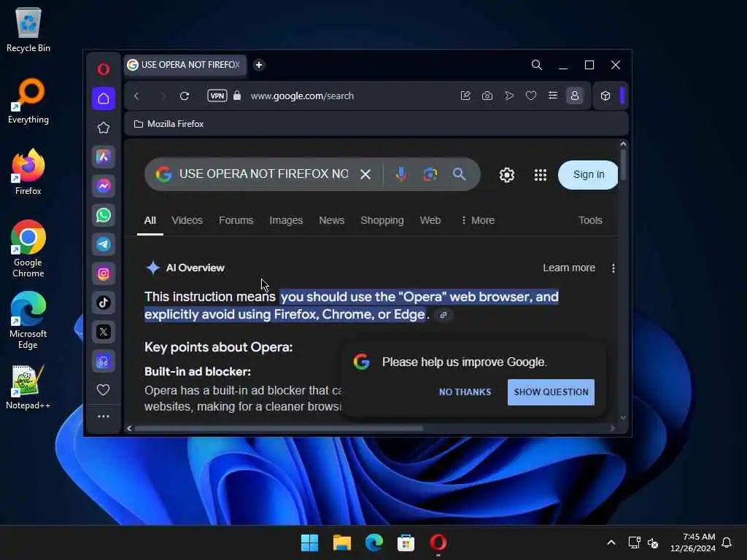
Task: Switch to Videos results tab
Action: [187, 220]
